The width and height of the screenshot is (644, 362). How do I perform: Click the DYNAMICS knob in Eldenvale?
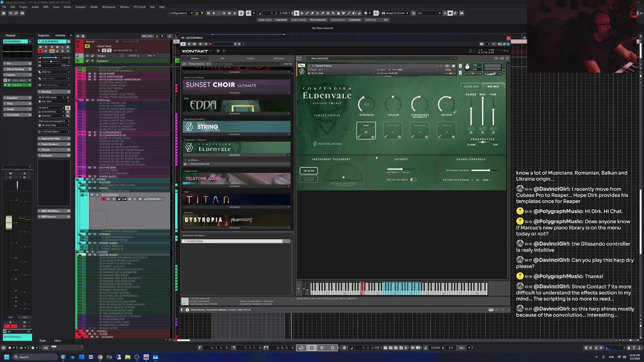366,105
